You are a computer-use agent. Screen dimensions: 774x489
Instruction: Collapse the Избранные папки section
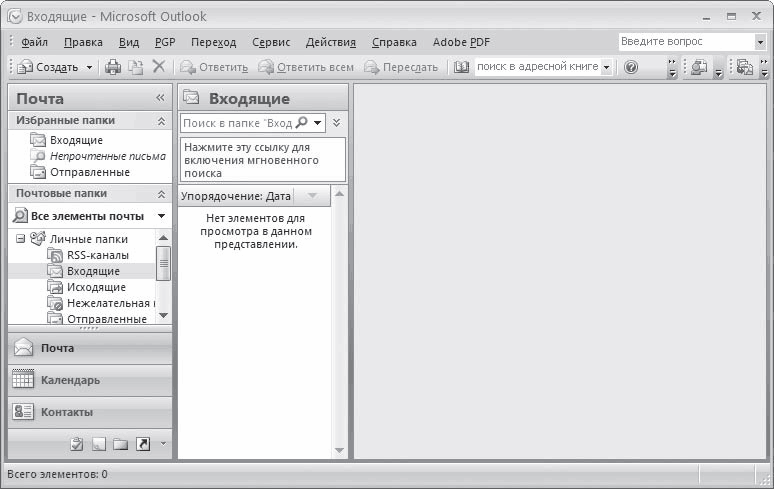click(x=161, y=121)
